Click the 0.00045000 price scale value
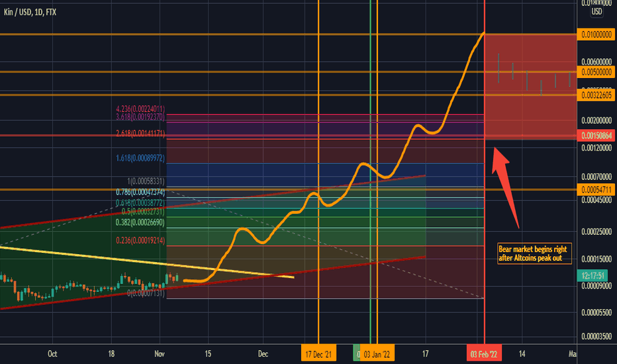617x364 pixels. tap(596, 200)
